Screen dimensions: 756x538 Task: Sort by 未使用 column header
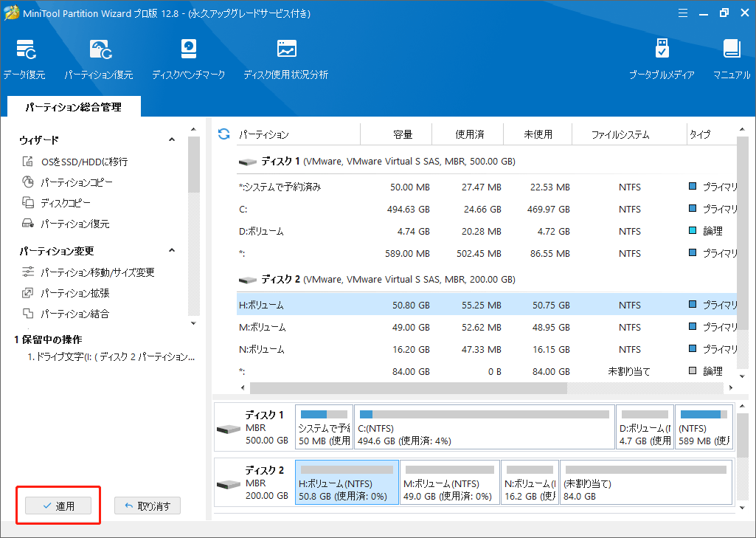[x=538, y=134]
